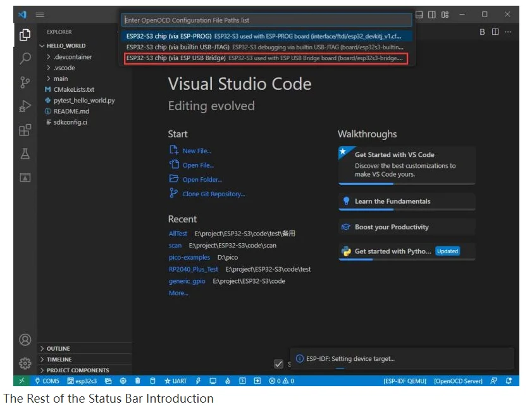Toggle the welcome page startup checkbox
This screenshot has width=532, height=409.
(278, 364)
